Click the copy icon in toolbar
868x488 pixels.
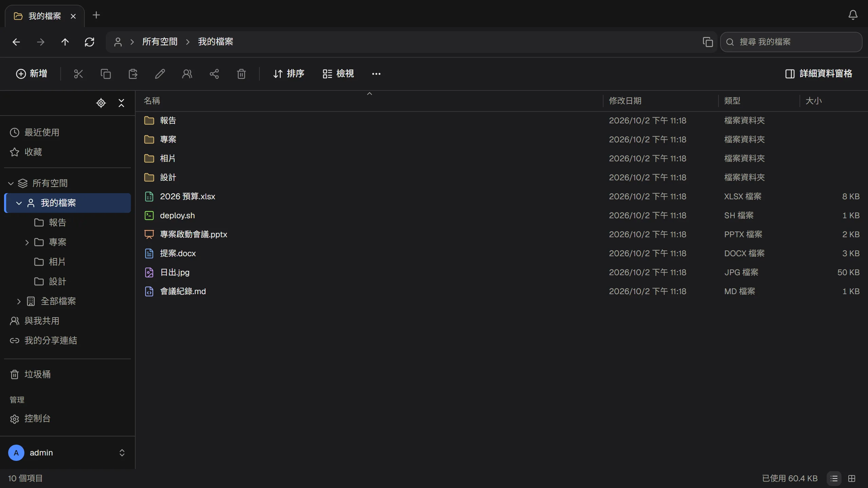[x=106, y=74]
